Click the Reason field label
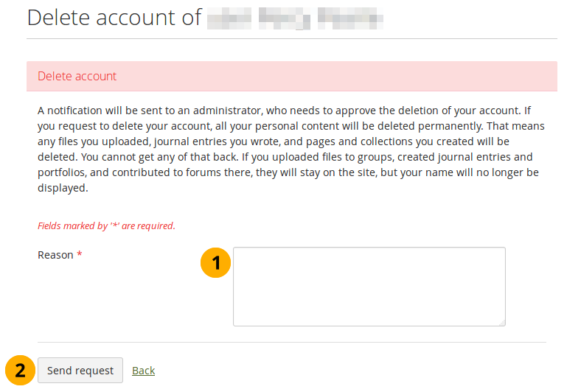The width and height of the screenshot is (567, 392). pyautogui.click(x=55, y=255)
